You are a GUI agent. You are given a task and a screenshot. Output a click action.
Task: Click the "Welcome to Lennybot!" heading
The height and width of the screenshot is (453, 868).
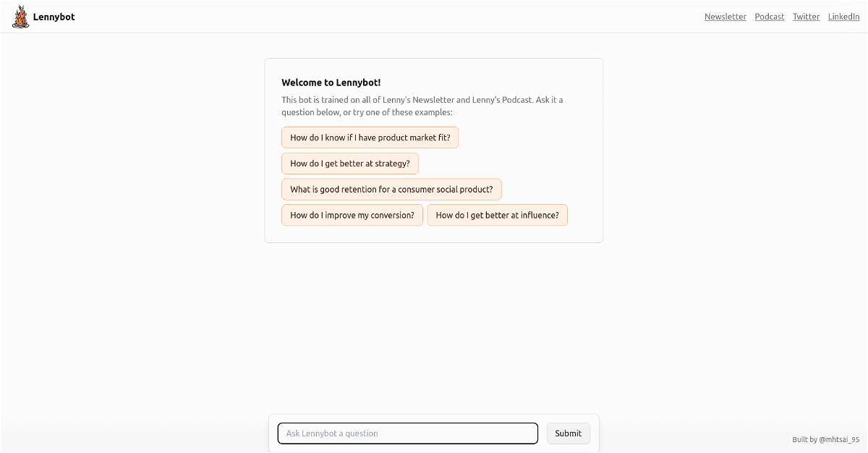coord(331,82)
